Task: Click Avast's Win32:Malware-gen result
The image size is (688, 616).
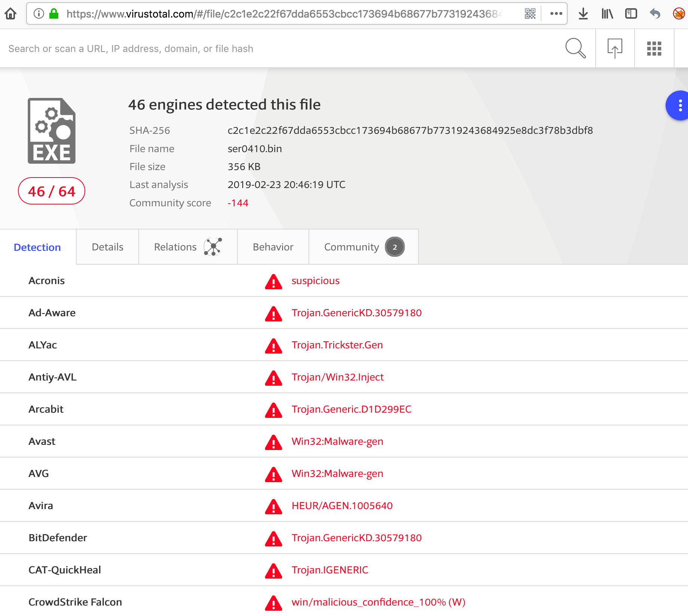Action: pyautogui.click(x=337, y=441)
